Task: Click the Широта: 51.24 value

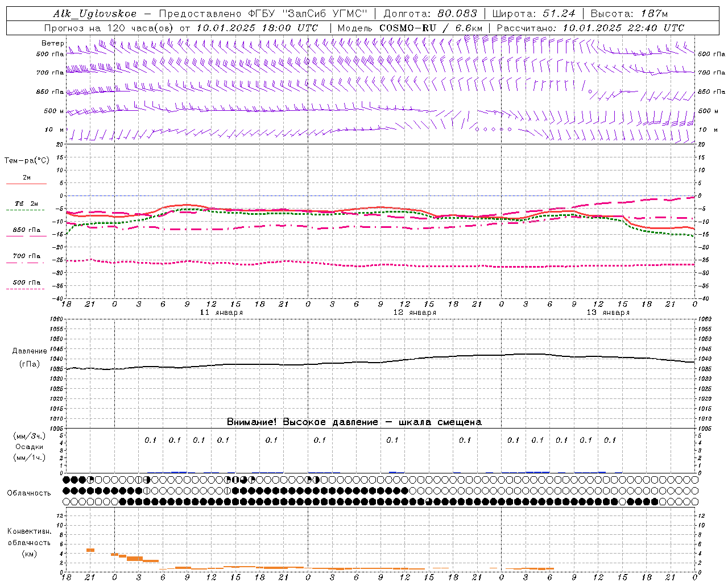Action: [533, 14]
